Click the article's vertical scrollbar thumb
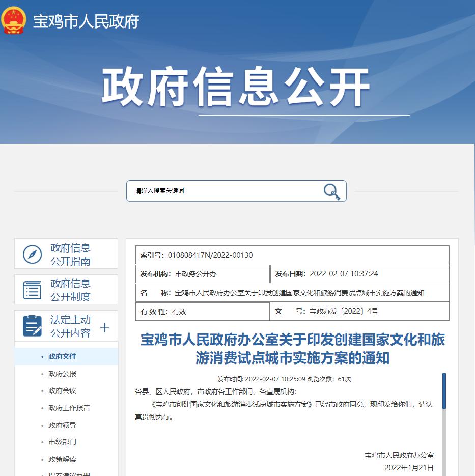 pyautogui.click(x=444, y=391)
